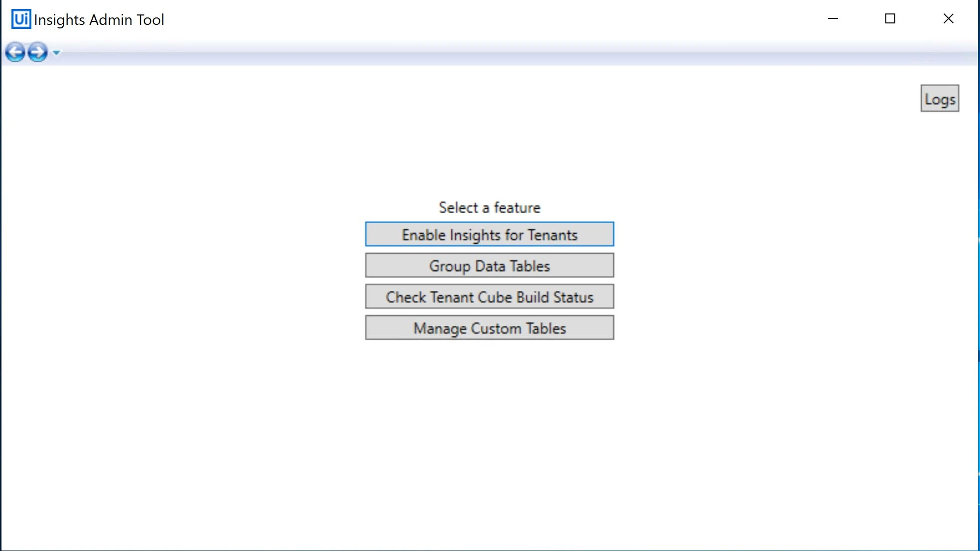Click the 'Insights Admin Tool' window title
980x551 pixels.
point(99,19)
